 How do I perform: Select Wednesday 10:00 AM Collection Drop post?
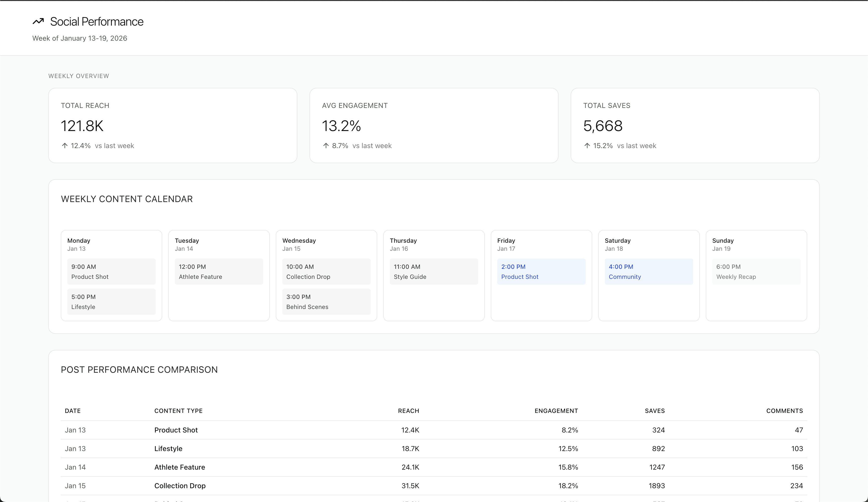pos(326,271)
